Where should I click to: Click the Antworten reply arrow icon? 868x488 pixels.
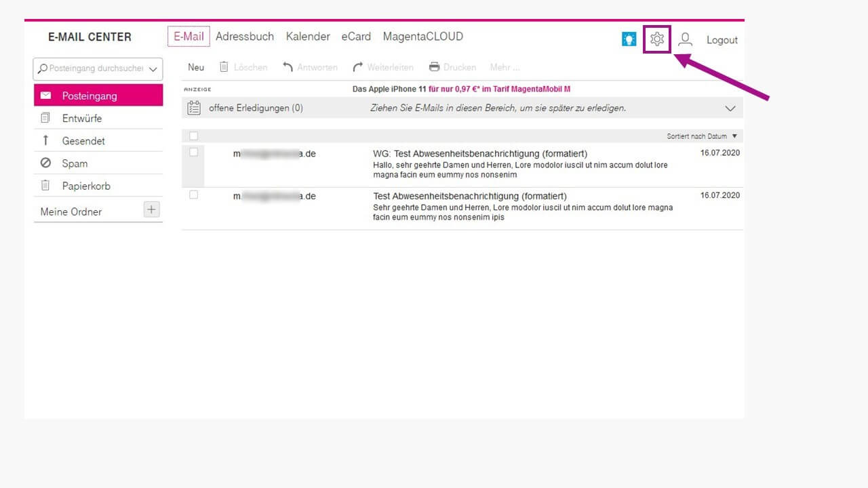[288, 66]
